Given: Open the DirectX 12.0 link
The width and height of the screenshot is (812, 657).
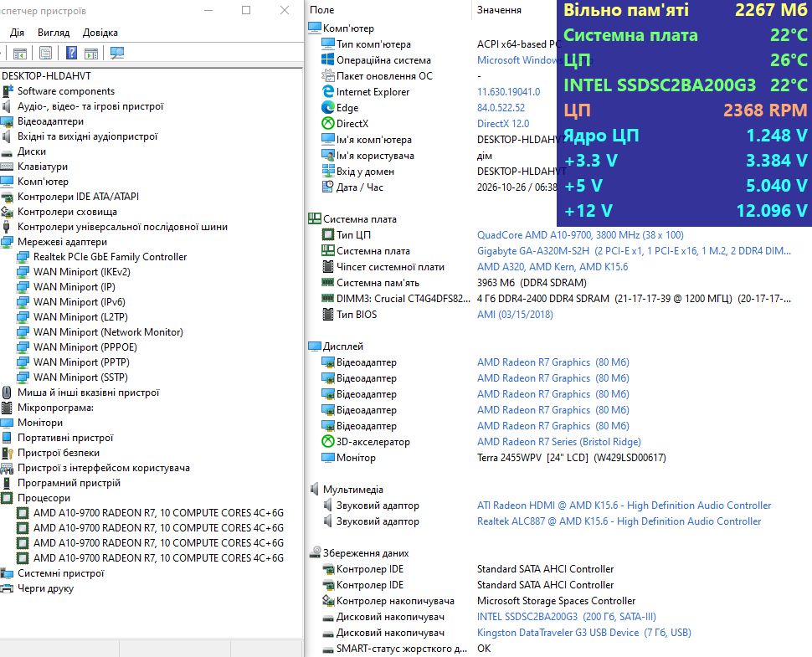Looking at the screenshot, I should pos(503,124).
